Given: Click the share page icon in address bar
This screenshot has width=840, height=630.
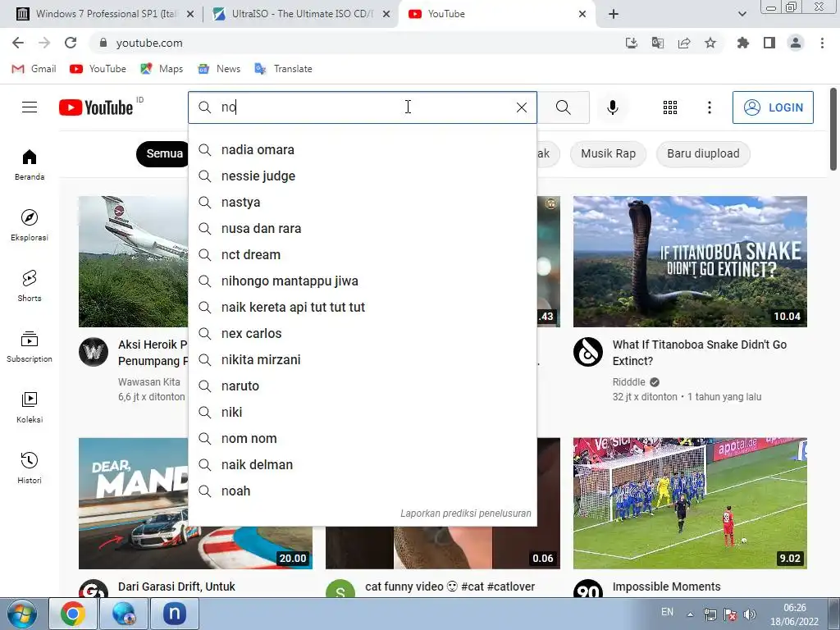Looking at the screenshot, I should [683, 43].
